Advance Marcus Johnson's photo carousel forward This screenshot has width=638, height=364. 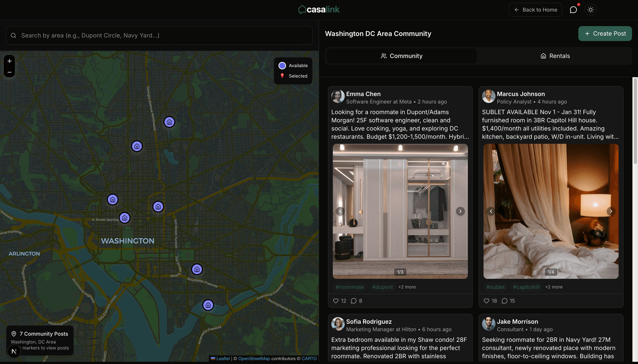click(611, 211)
